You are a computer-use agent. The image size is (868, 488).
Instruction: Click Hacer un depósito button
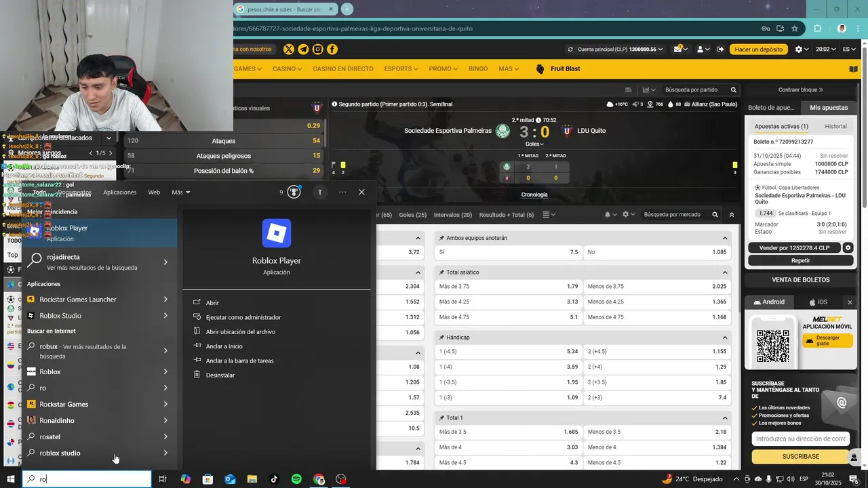(759, 49)
